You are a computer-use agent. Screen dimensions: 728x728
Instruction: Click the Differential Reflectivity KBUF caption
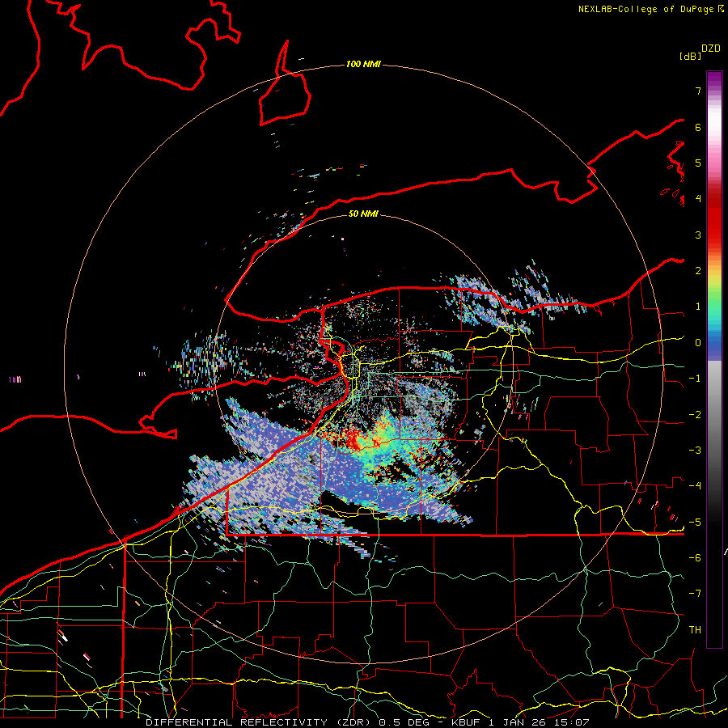pos(367,722)
